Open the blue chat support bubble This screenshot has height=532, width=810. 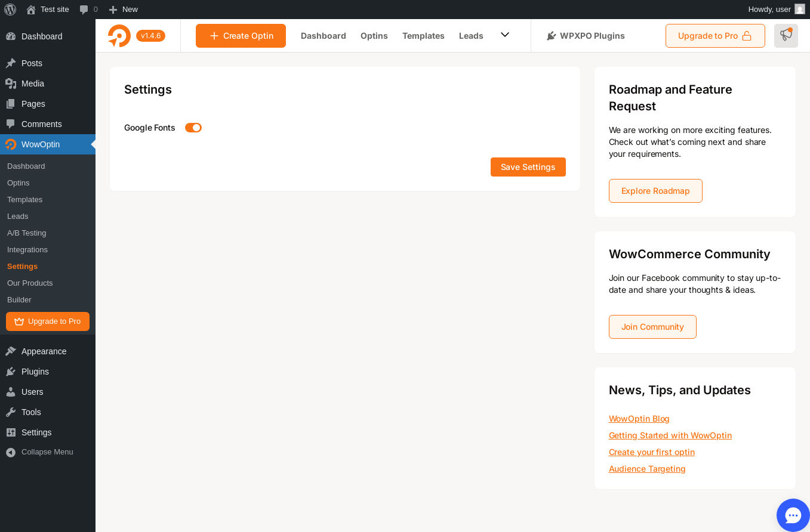click(x=793, y=515)
